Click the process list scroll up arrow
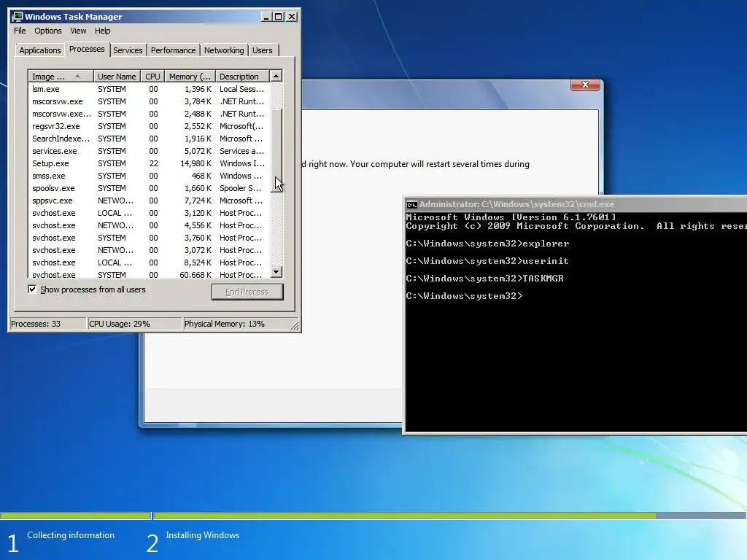 point(276,76)
